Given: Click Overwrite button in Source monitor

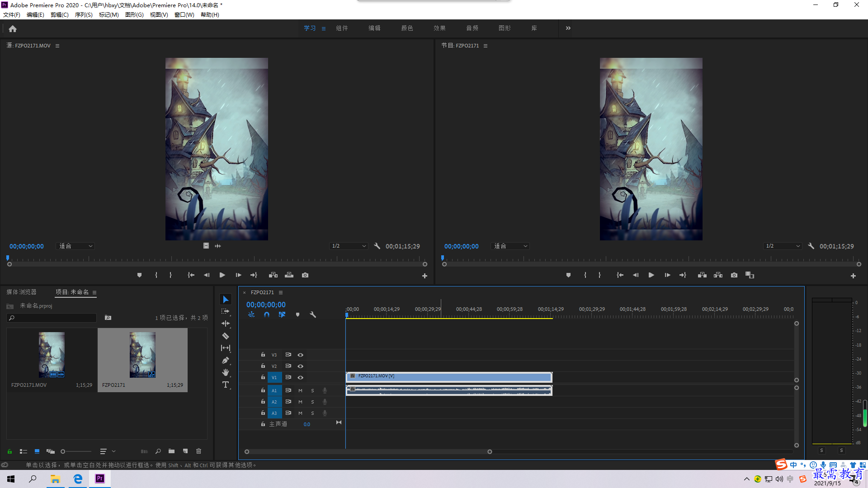Looking at the screenshot, I should [289, 275].
